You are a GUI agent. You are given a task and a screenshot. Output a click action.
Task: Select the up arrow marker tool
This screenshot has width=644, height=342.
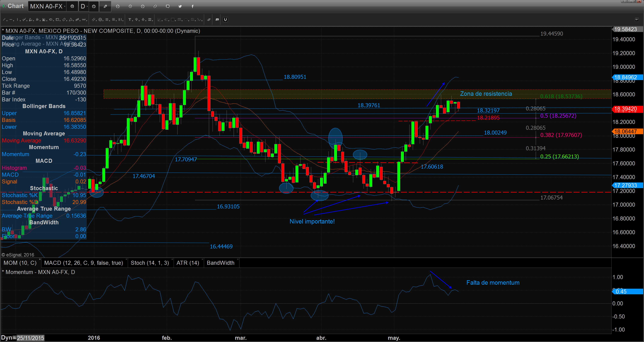tap(136, 20)
